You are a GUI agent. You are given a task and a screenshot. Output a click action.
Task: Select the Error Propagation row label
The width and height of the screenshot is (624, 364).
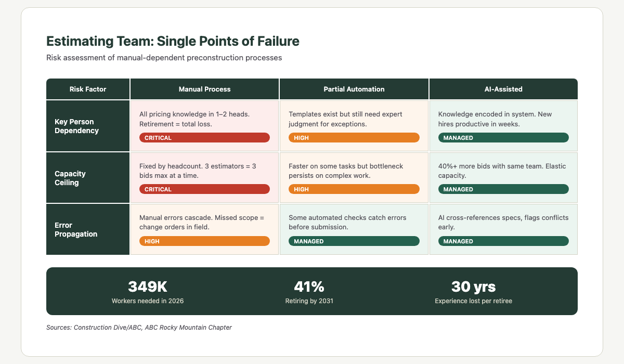[76, 229]
